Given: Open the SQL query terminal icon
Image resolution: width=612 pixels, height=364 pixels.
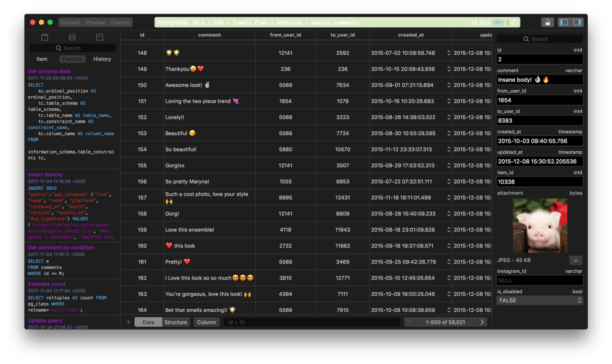Looking at the screenshot, I should click(99, 37).
